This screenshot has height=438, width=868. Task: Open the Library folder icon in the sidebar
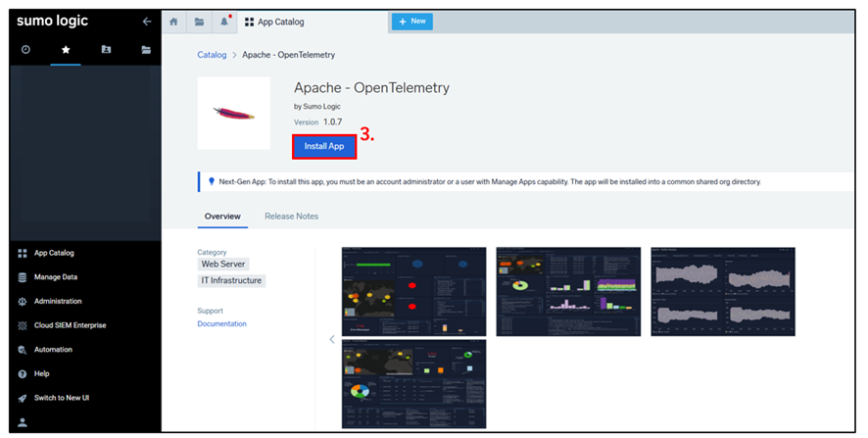pyautogui.click(x=146, y=50)
